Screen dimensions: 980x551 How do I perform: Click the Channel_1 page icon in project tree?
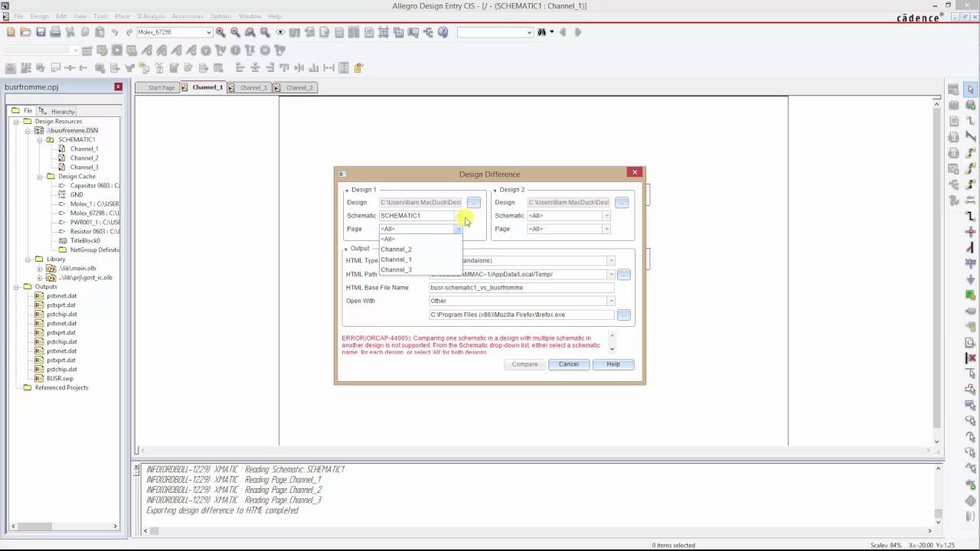point(62,148)
